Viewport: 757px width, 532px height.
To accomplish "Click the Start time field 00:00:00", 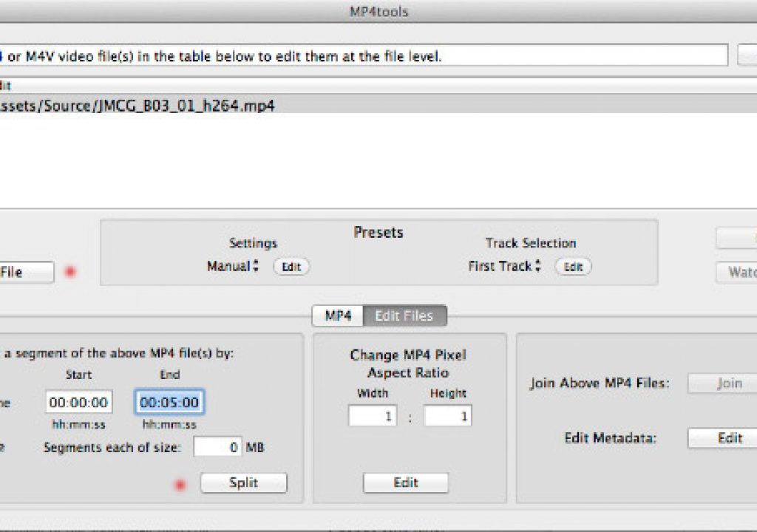I will (78, 402).
